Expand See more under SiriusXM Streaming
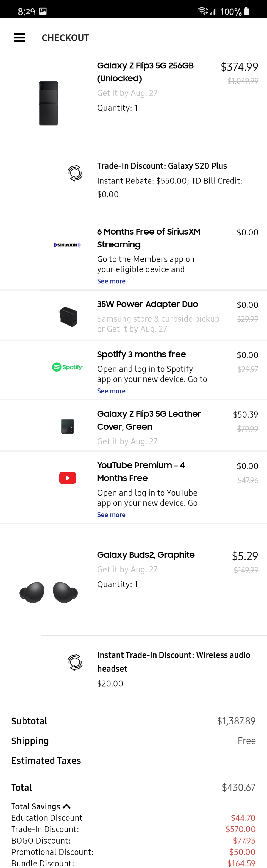The height and width of the screenshot is (868, 267). (111, 281)
